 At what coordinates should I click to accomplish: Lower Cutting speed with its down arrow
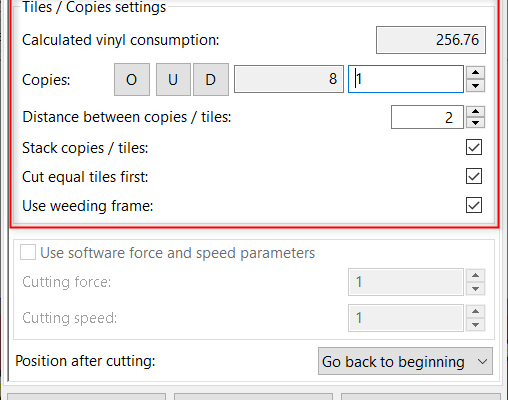[476, 324]
